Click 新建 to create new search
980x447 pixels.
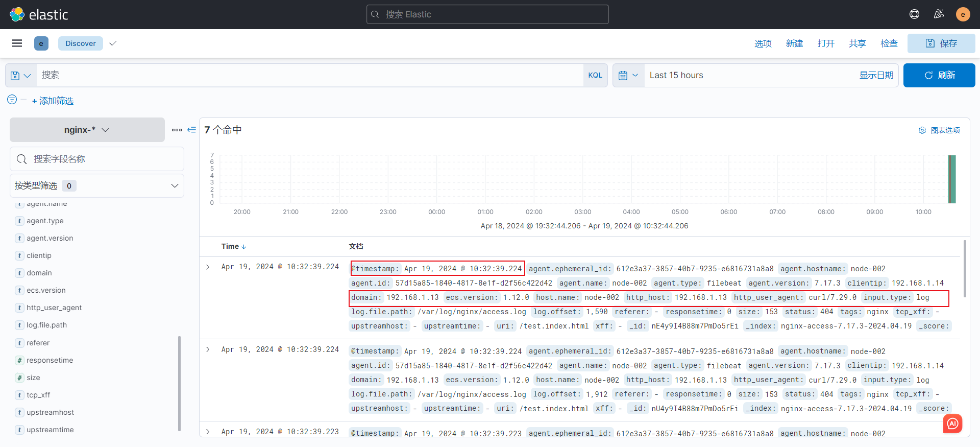[795, 43]
